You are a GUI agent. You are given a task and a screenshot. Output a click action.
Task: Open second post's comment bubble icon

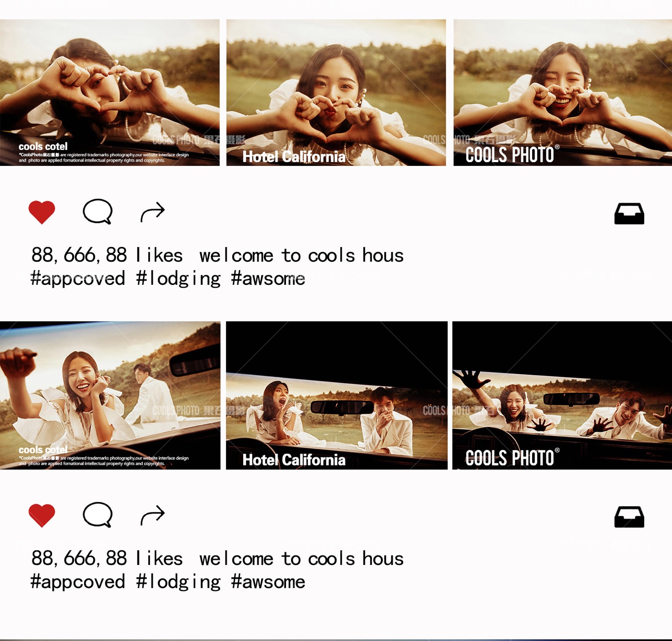(98, 514)
